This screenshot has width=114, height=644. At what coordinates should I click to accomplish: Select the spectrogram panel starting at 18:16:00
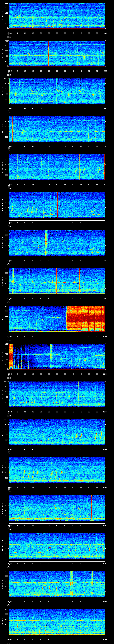pos(57,584)
